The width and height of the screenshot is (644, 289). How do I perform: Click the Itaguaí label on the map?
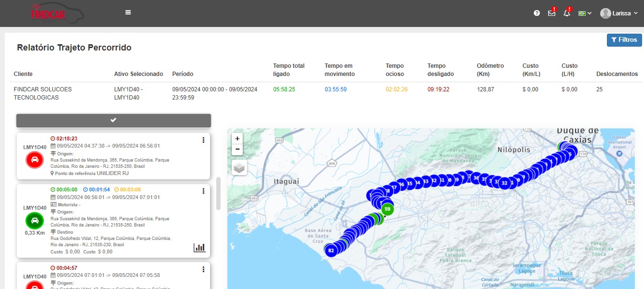click(286, 181)
